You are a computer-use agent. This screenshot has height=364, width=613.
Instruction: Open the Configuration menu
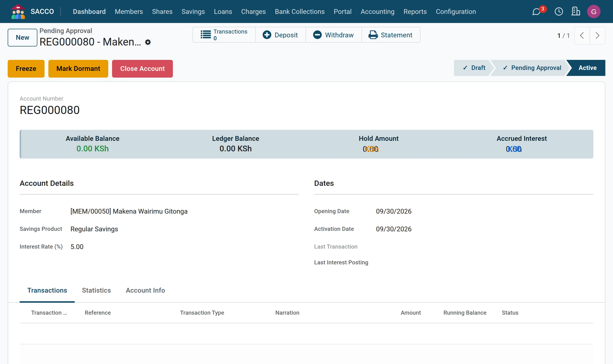point(456,11)
